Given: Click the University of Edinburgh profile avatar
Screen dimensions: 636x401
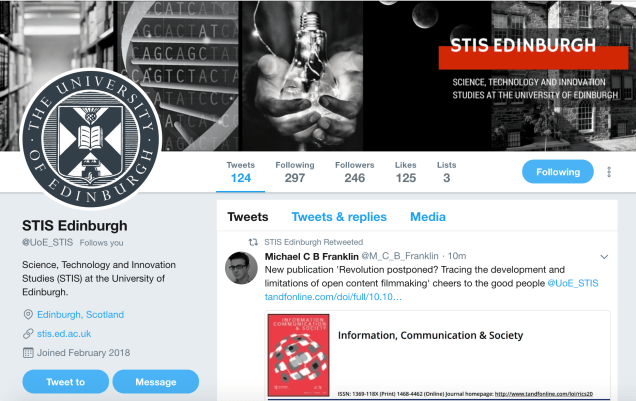Looking at the screenshot, I should tap(90, 139).
